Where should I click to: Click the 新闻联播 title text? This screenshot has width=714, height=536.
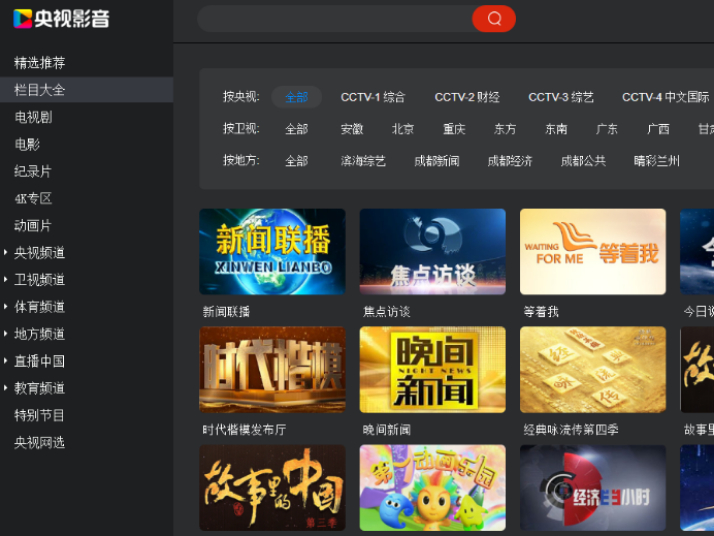(226, 311)
